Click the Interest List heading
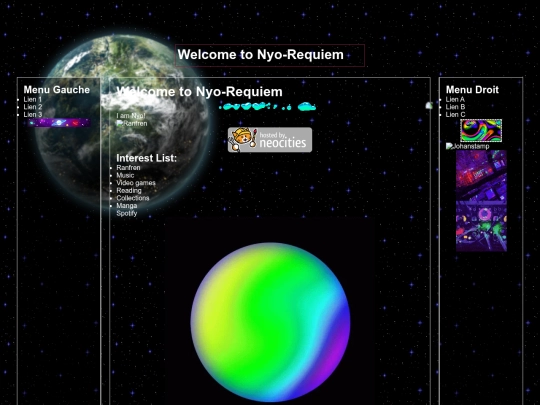 [146, 158]
